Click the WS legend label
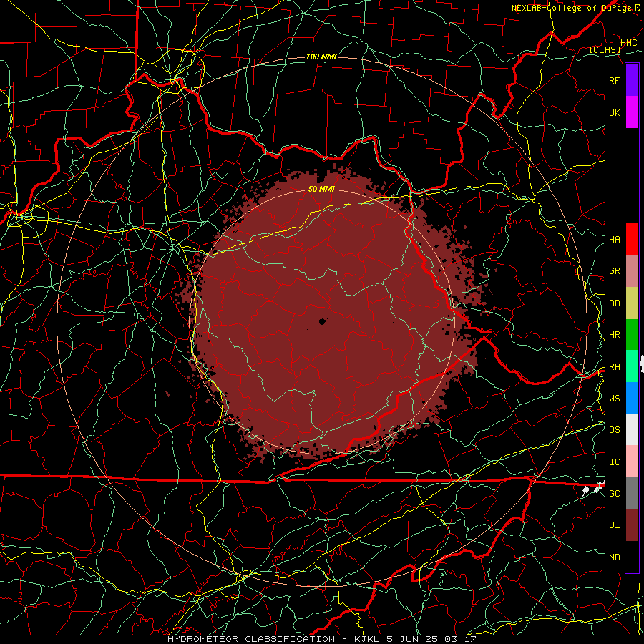 (x=614, y=399)
